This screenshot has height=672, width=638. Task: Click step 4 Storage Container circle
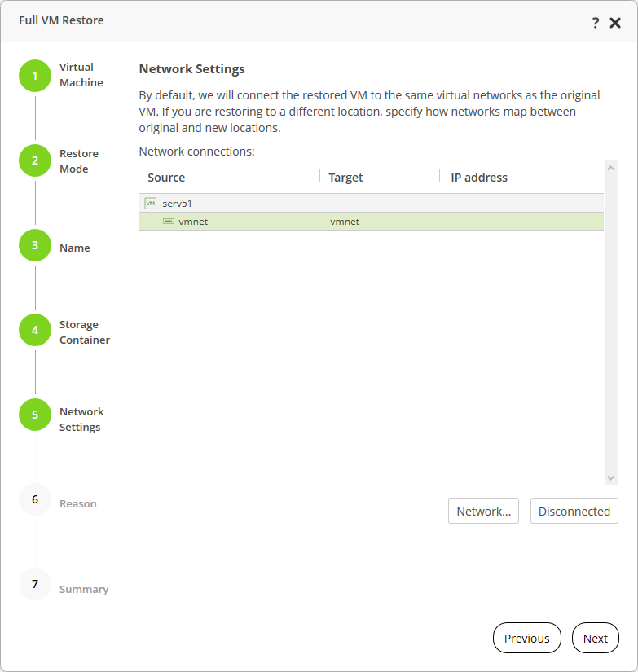coord(35,330)
